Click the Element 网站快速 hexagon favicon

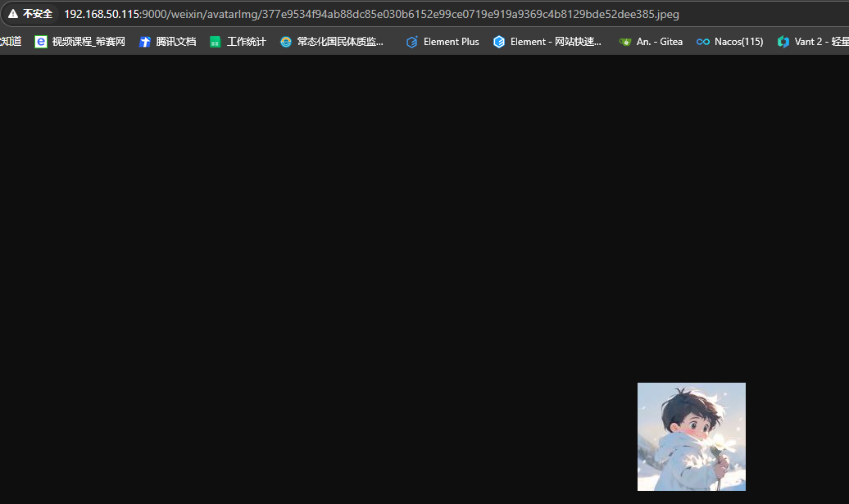pos(499,42)
